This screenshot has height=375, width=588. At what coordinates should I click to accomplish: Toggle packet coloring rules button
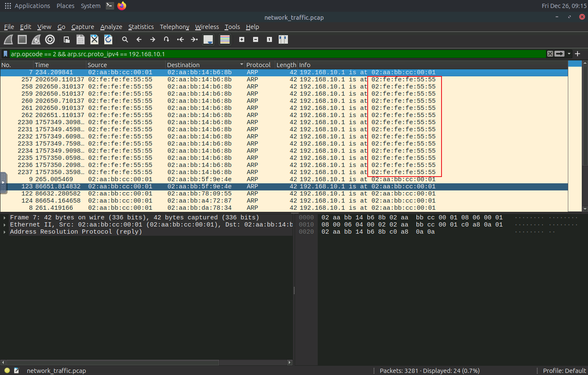(x=225, y=39)
